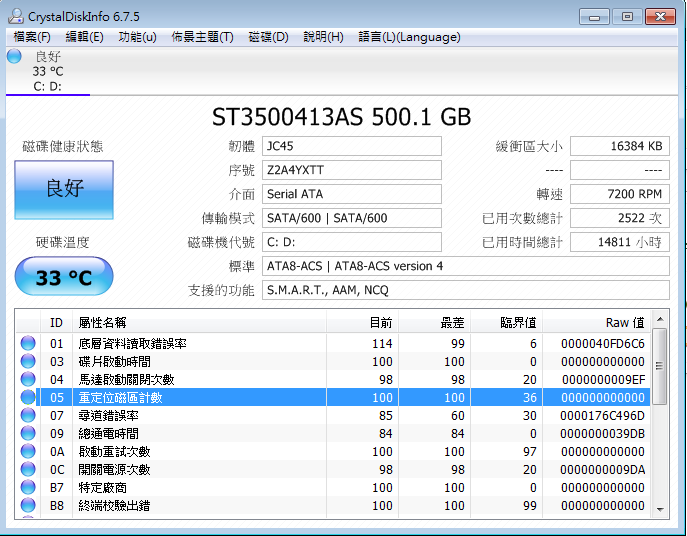
Task: Click status orb for attribute 09 row
Action: tap(28, 433)
